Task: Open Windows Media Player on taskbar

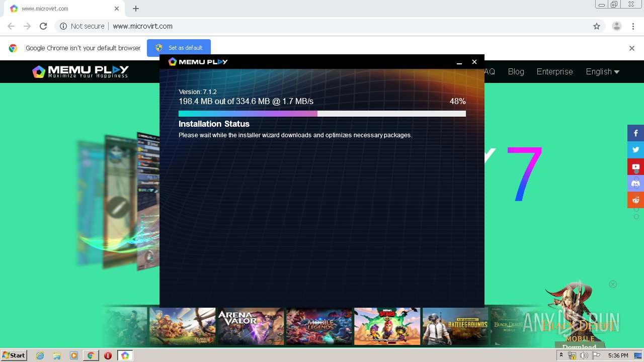Action: [74, 355]
